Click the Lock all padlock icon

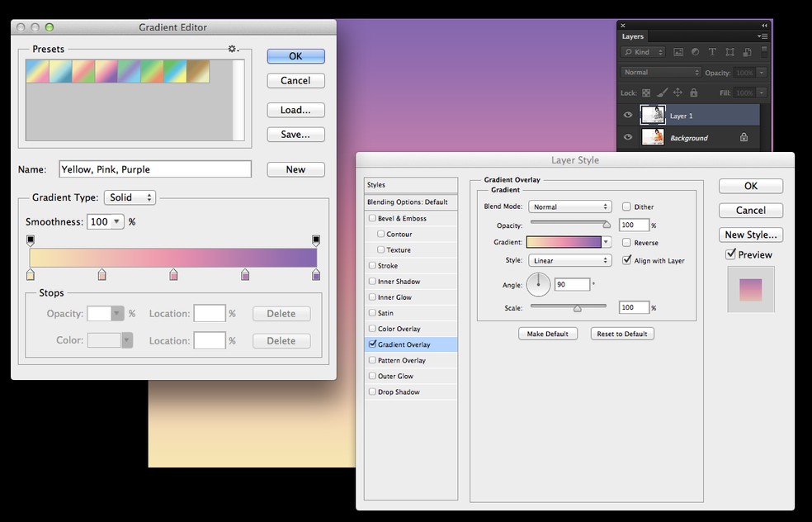click(694, 93)
